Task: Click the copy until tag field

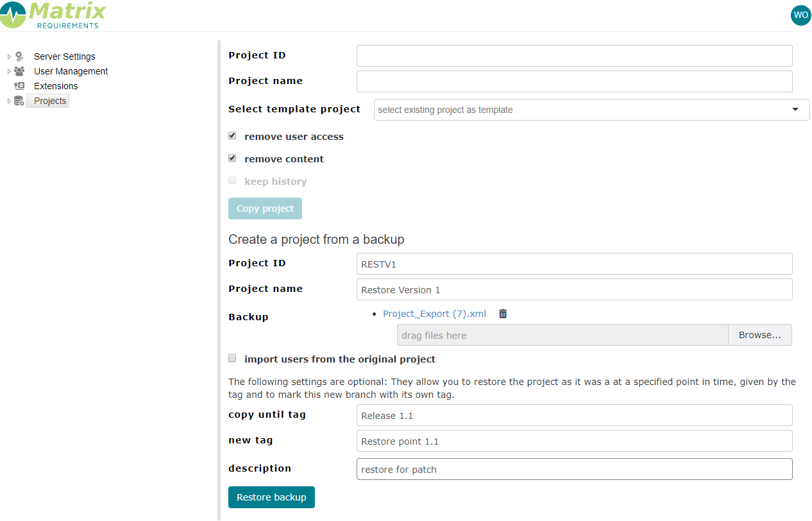Action: click(575, 415)
